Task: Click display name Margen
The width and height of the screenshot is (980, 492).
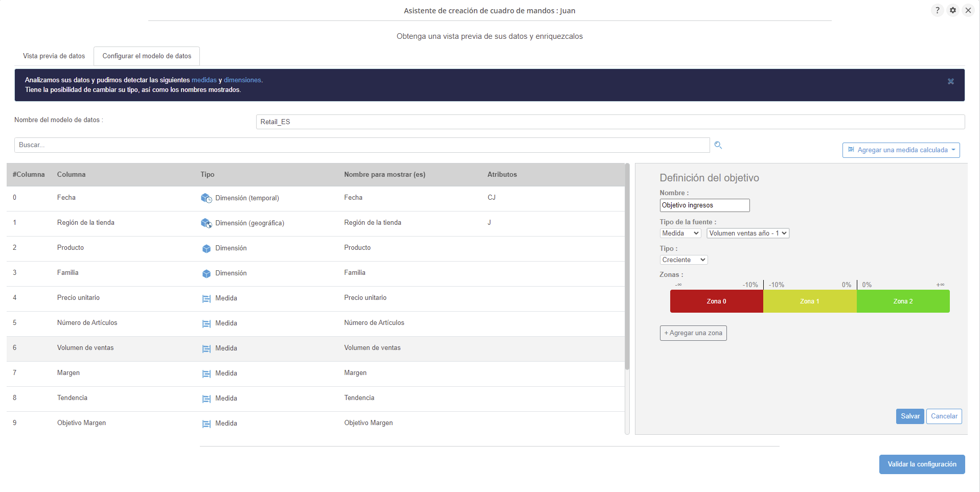Action: (355, 373)
